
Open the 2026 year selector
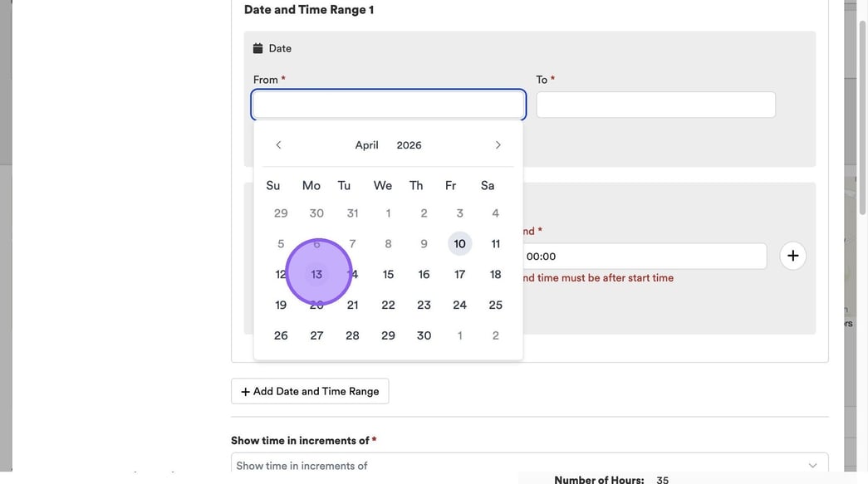[x=409, y=145]
